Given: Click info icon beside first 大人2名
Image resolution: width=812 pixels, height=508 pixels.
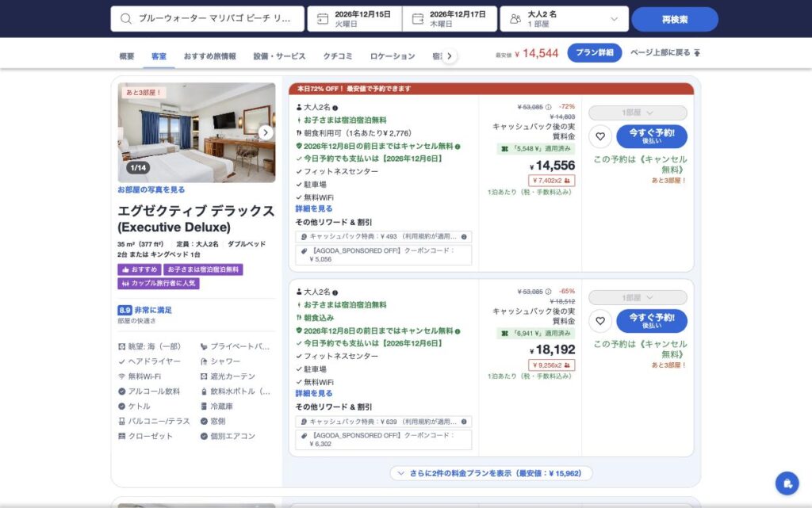Looking at the screenshot, I should click(x=335, y=108).
